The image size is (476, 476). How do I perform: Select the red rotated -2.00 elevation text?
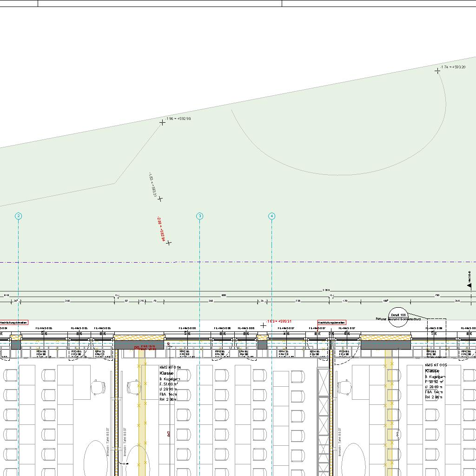click(161, 229)
